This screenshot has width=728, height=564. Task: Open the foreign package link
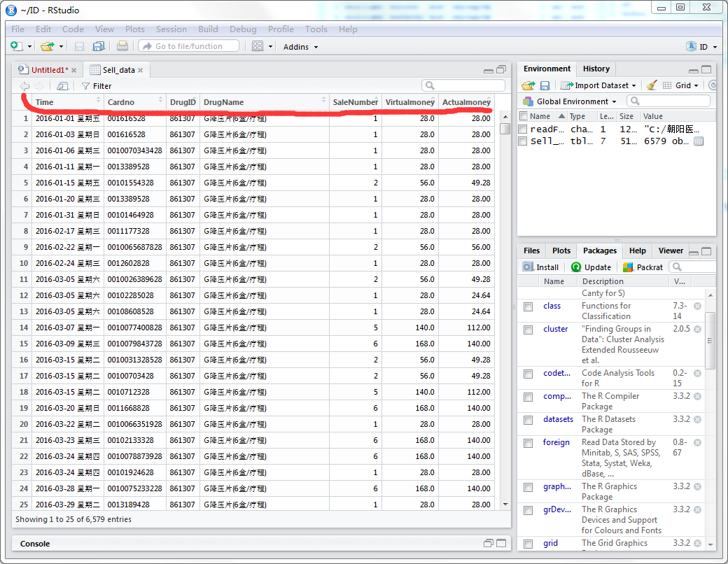tap(556, 442)
